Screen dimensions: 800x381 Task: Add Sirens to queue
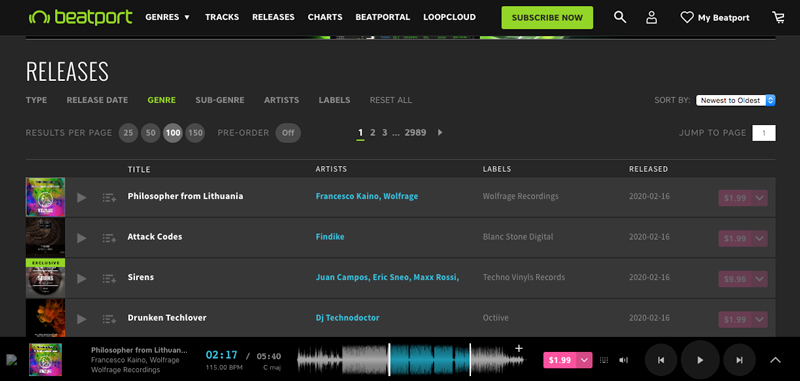tap(109, 278)
